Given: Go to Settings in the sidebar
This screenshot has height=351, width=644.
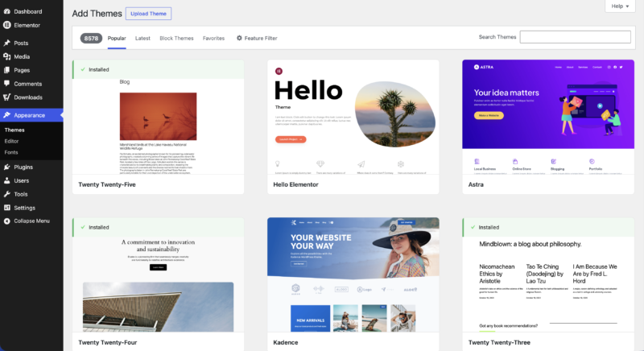Looking at the screenshot, I should point(24,208).
